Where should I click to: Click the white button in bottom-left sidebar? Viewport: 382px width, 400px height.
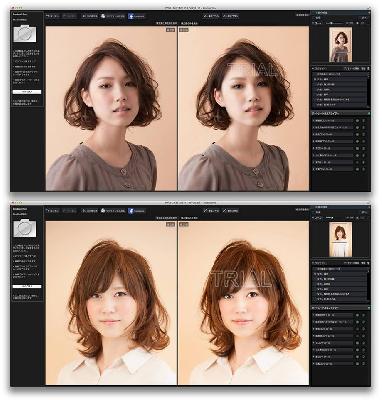tap(27, 286)
